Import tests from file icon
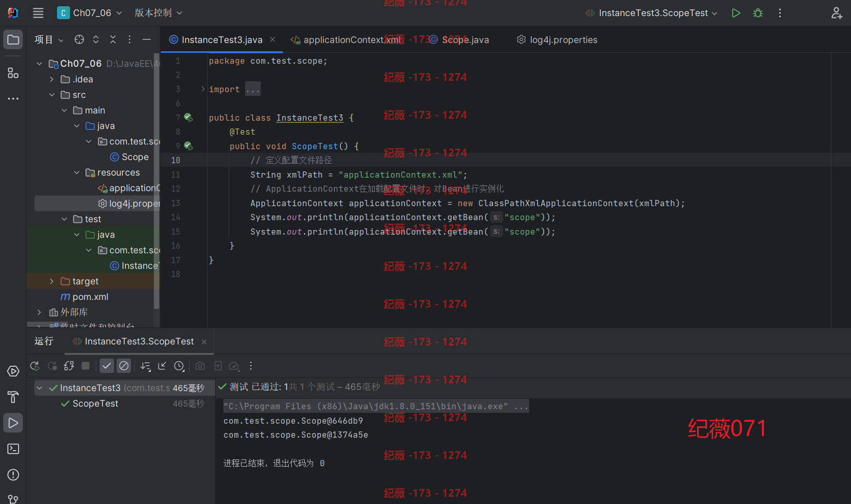This screenshot has width=851, height=504. (162, 366)
